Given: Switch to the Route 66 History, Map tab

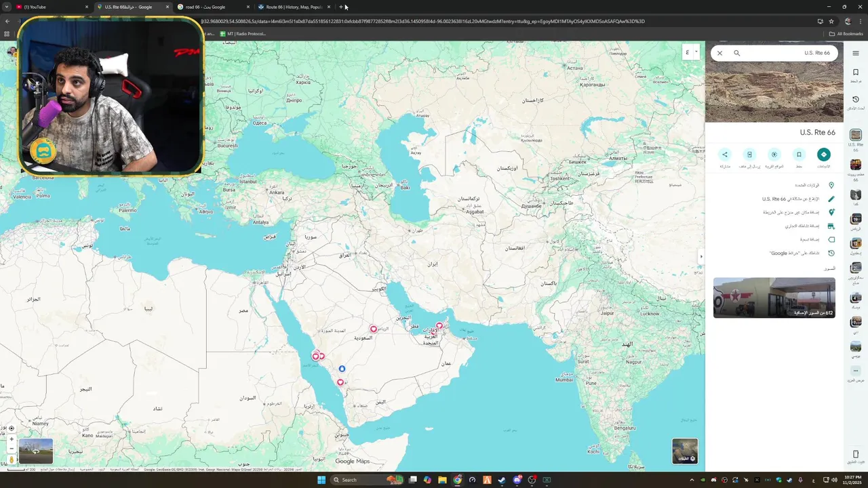Looking at the screenshot, I should point(294,7).
